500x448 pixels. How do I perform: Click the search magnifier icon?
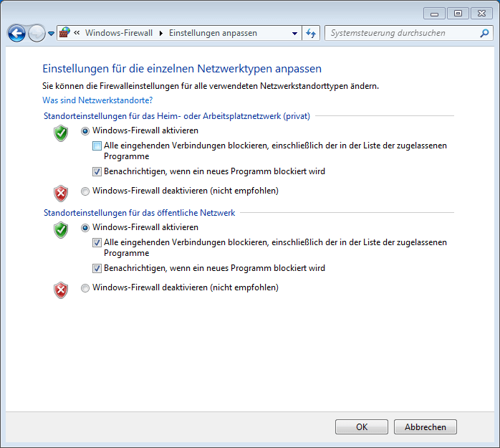[484, 33]
